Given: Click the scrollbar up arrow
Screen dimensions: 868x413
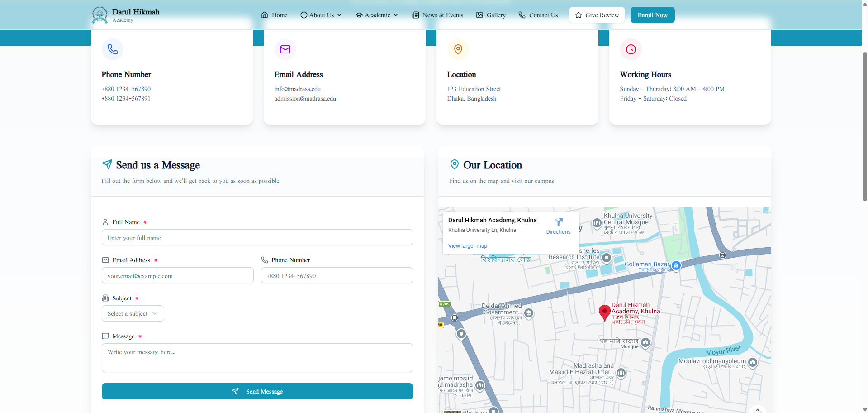Looking at the screenshot, I should 864,3.
